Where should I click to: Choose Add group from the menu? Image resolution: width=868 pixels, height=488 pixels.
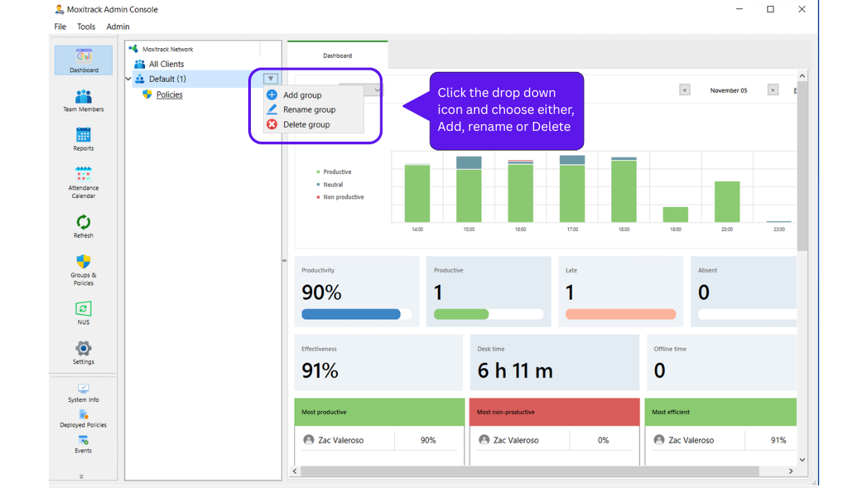point(302,95)
